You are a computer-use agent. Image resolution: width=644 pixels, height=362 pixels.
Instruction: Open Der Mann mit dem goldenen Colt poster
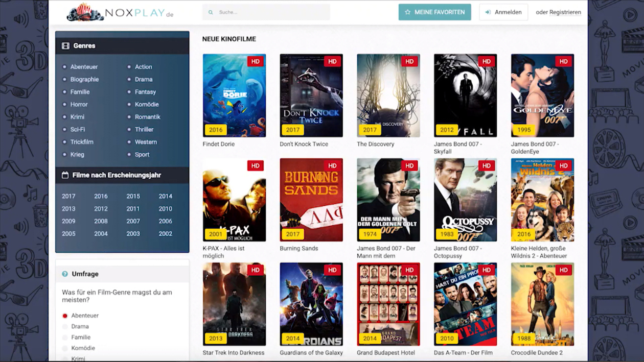point(388,200)
